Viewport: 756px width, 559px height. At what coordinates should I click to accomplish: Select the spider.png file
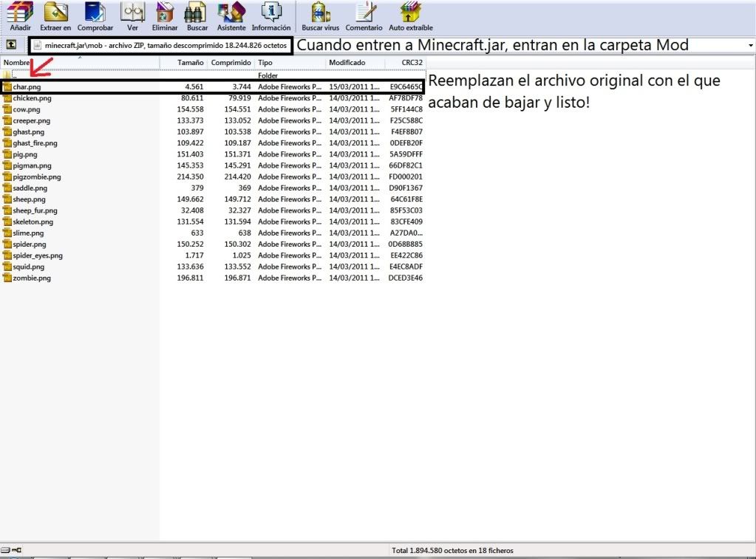213,244
